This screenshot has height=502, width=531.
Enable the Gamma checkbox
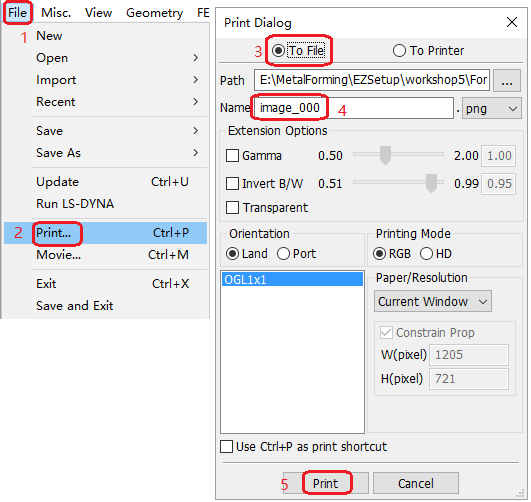pyautogui.click(x=232, y=156)
